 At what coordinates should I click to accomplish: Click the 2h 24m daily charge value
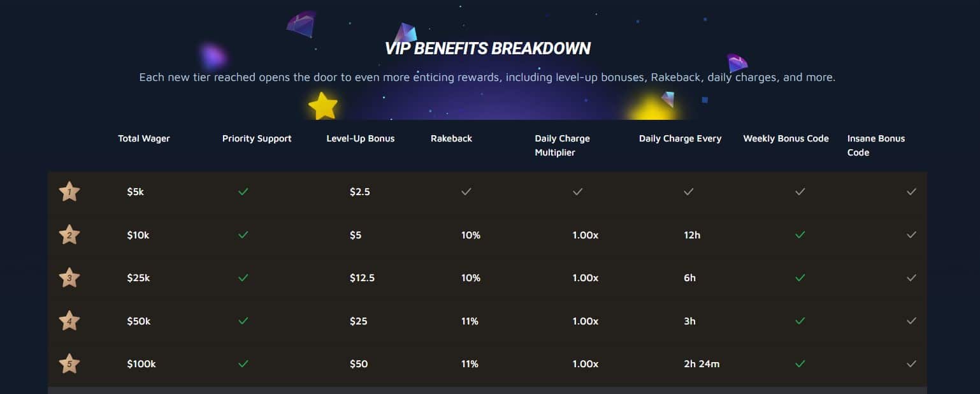(x=702, y=364)
